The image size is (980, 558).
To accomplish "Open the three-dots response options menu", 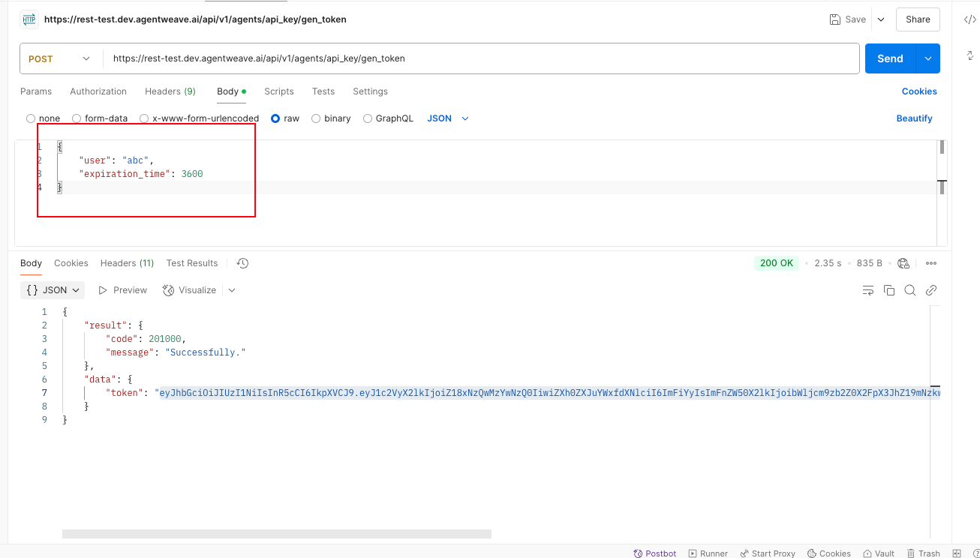I will [931, 263].
